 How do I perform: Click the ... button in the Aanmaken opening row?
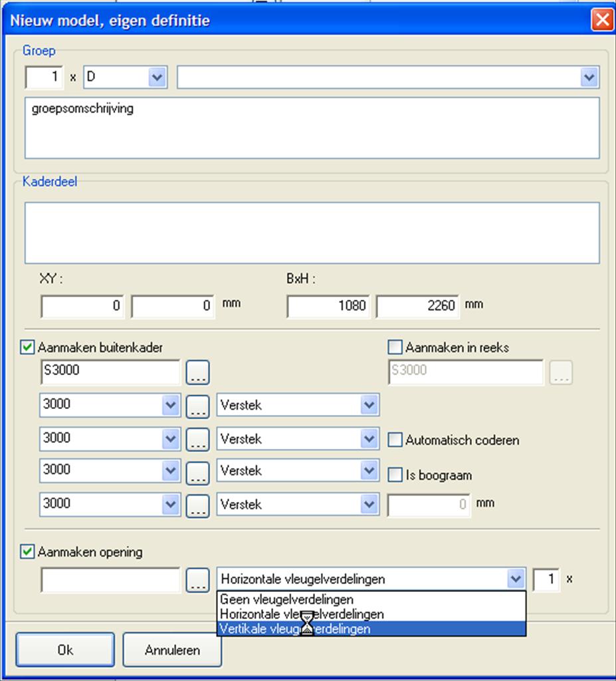[x=197, y=580]
